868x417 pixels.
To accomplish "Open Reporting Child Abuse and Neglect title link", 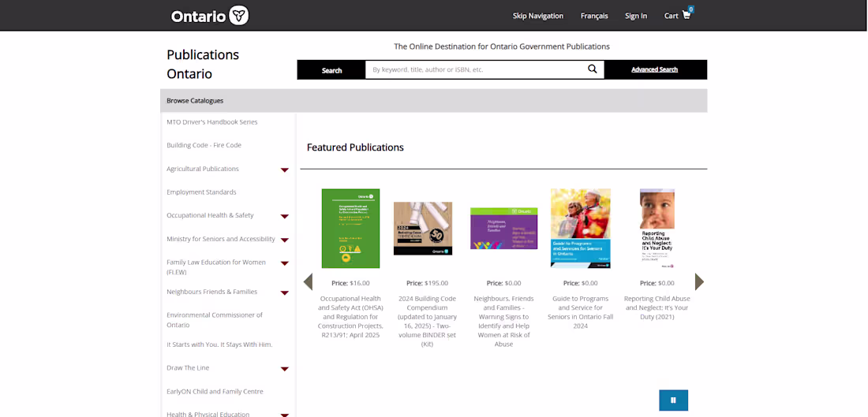I will pyautogui.click(x=657, y=307).
